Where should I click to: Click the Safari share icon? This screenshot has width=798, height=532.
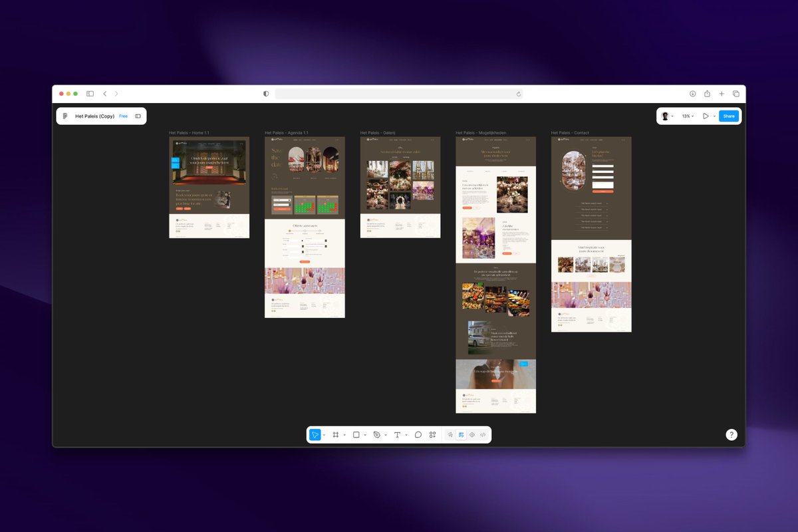click(707, 94)
